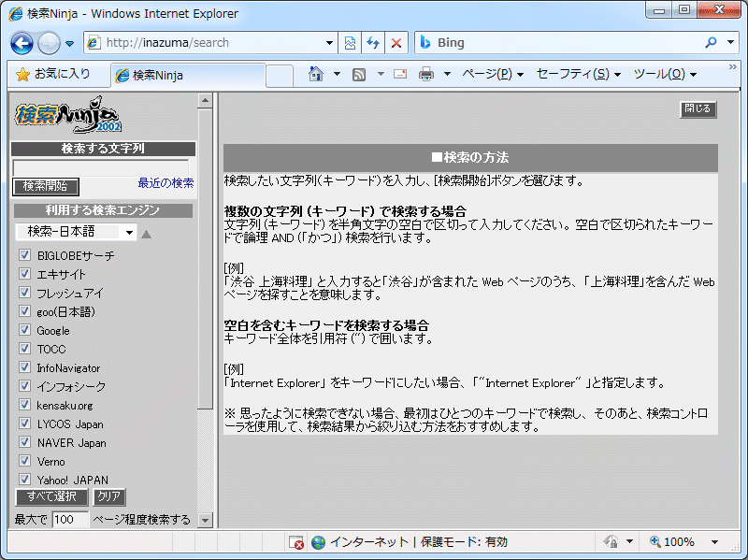Toggle the Google search engine checkbox
The width and height of the screenshot is (748, 560).
(25, 330)
